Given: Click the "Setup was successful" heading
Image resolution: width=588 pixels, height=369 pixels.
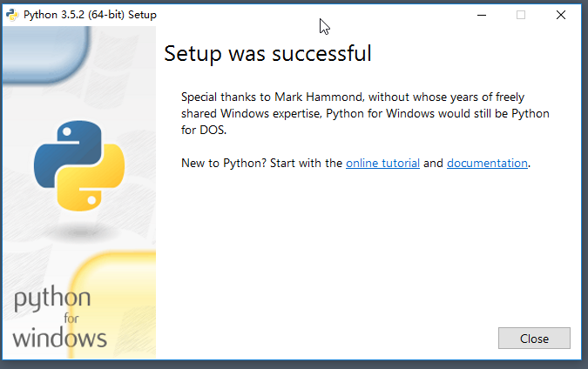Looking at the screenshot, I should point(267,54).
